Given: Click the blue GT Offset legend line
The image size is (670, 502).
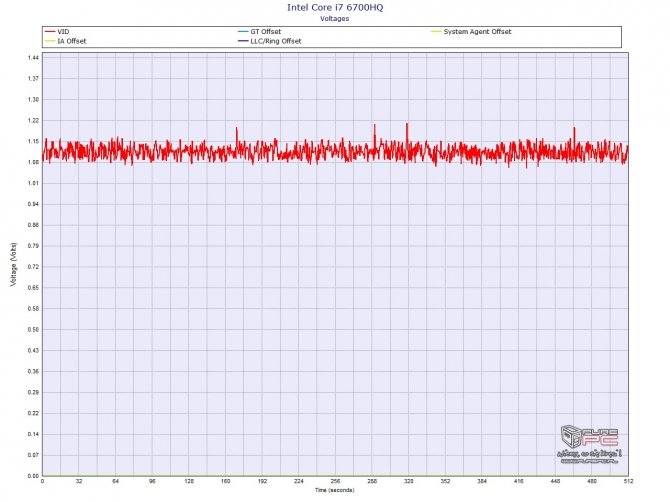Looking at the screenshot, I should coord(243,32).
